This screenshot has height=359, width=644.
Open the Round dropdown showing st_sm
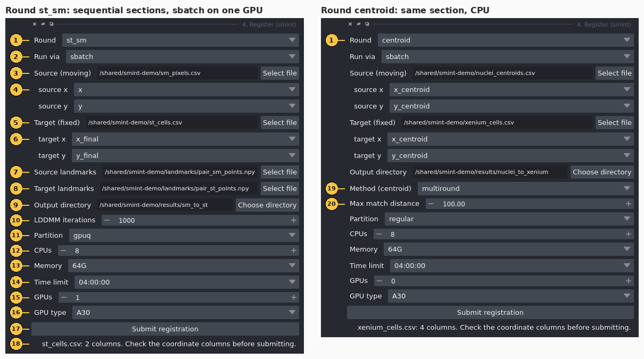pos(180,40)
